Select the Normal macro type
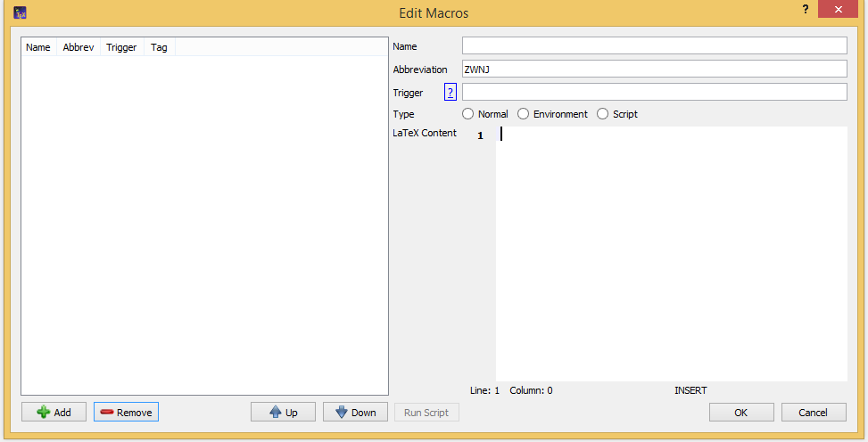The width and height of the screenshot is (868, 442). tap(468, 114)
